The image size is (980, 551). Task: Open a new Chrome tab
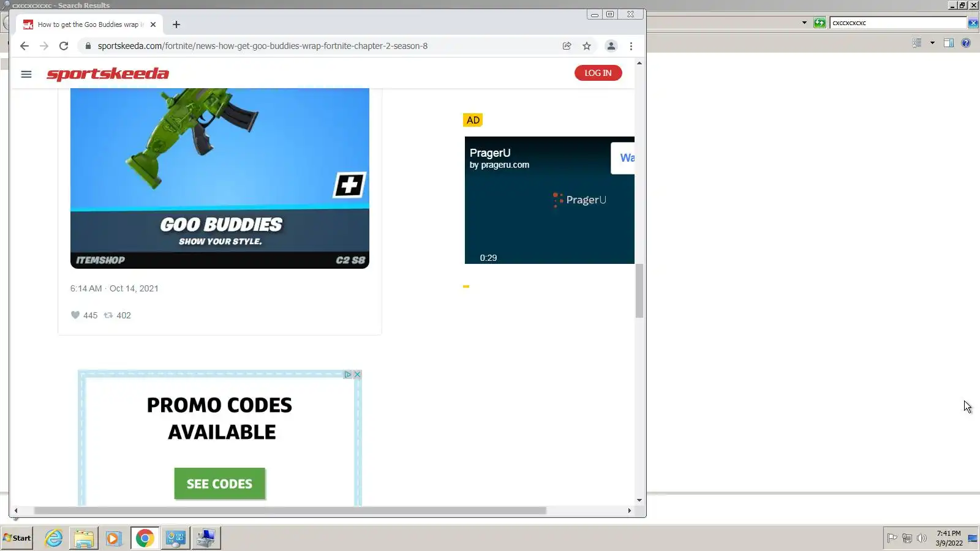click(x=176, y=24)
